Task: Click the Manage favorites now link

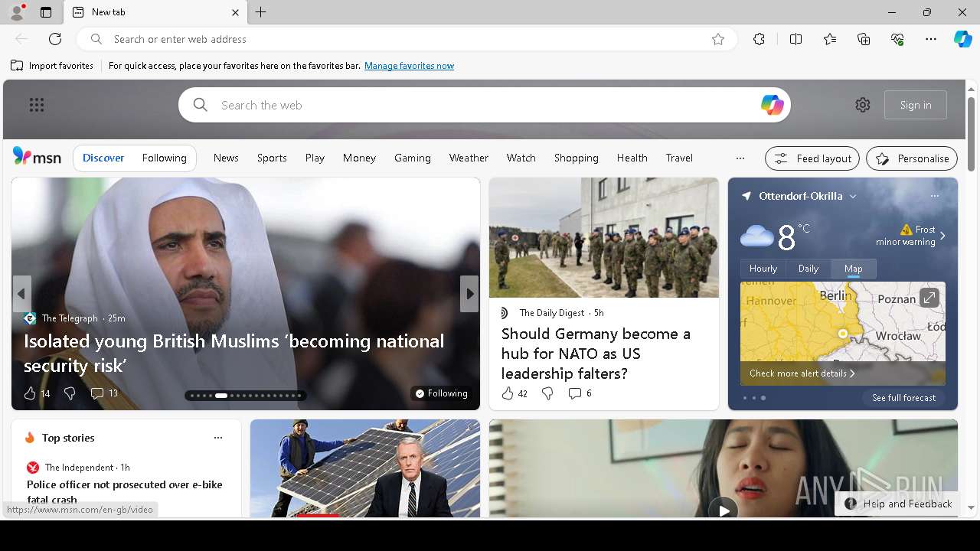Action: (x=409, y=66)
